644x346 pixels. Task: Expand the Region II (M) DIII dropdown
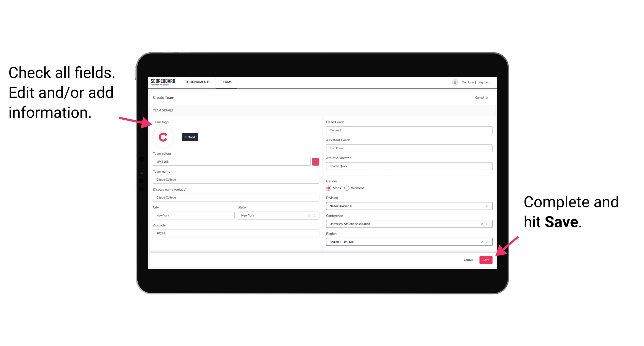[x=487, y=242]
